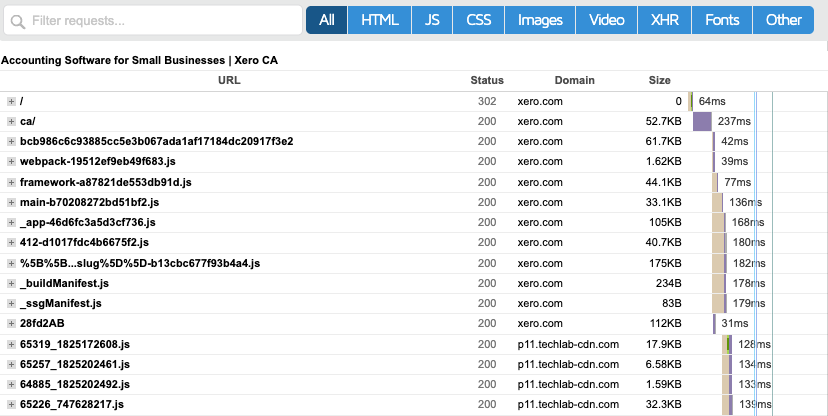Image resolution: width=828 pixels, height=416 pixels.
Task: Switch to the HTML filter tab
Action: [379, 20]
